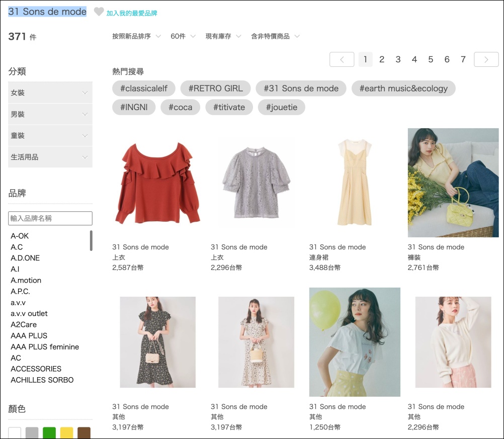This screenshot has width=504, height=439.
Task: Pick the gray color swatch
Action: point(32,432)
